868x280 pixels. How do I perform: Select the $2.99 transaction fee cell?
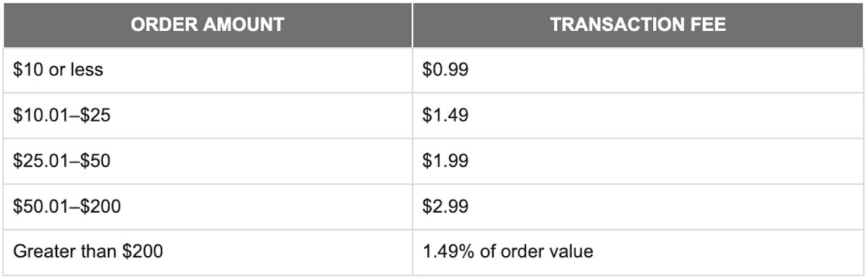coord(639,206)
